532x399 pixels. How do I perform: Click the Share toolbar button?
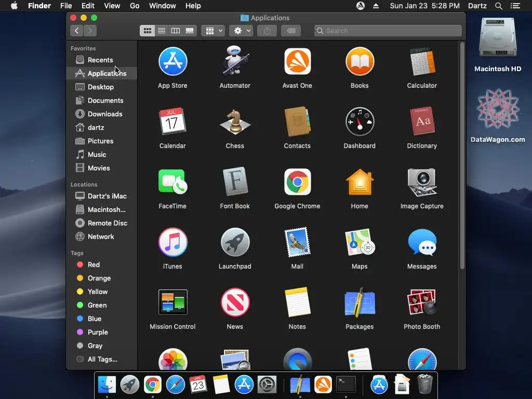click(268, 31)
